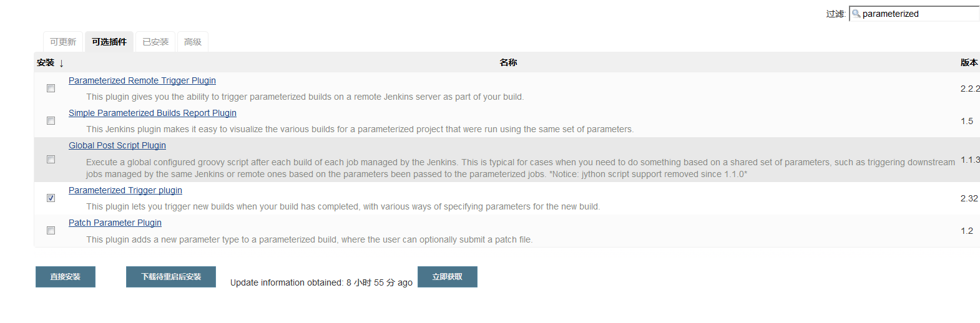Screen dimensions: 980x323
Task: Uncheck the Parameterized Trigger plugin checkbox
Action: point(51,198)
